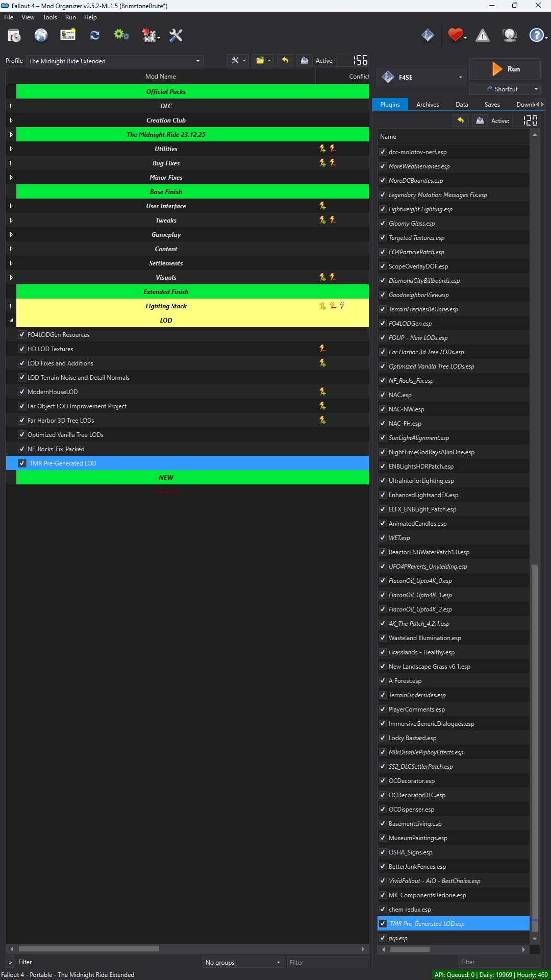Screen dimensions: 551x980
Task: Switch to the Saves tab
Action: click(492, 104)
